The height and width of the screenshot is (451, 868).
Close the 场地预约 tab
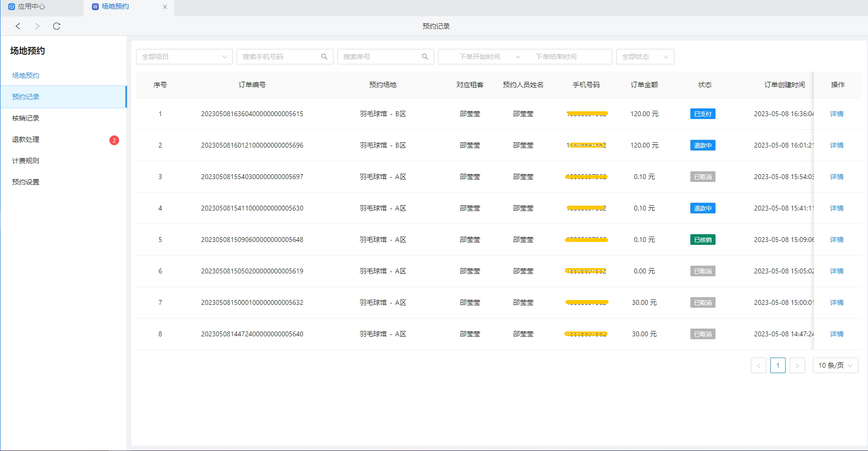(165, 7)
